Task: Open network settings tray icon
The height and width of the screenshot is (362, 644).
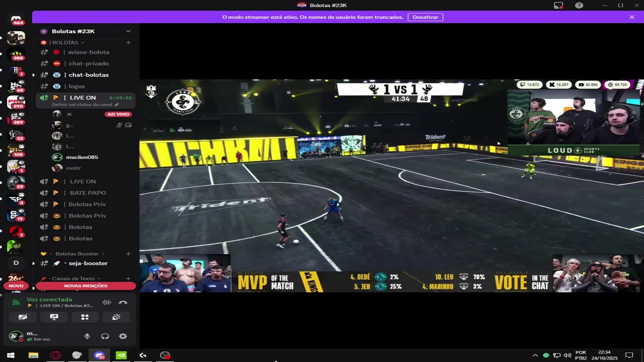Action: point(556,355)
